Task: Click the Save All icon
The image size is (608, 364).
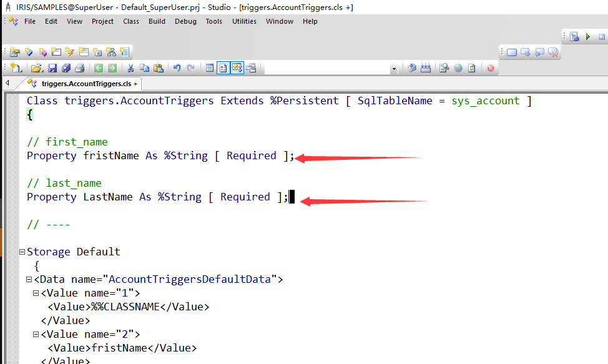Action: [66, 68]
